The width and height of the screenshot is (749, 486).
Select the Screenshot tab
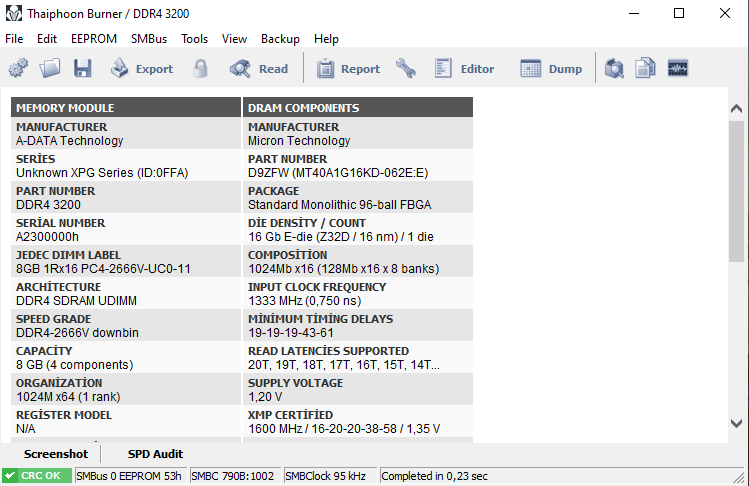click(55, 454)
